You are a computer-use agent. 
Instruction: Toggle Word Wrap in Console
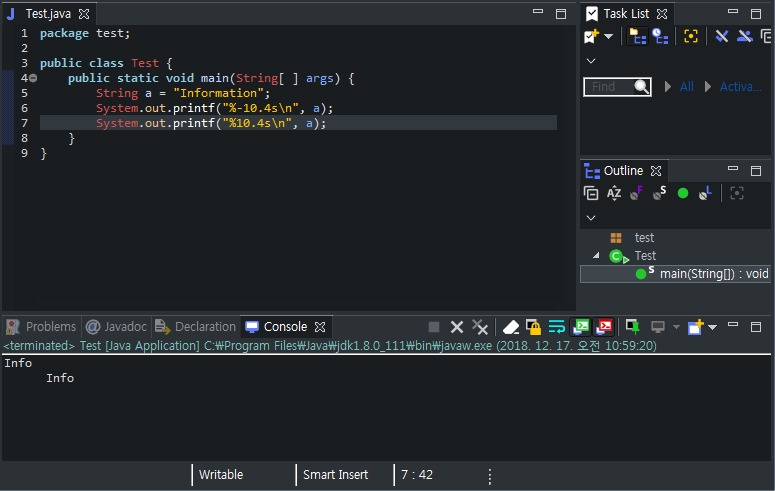pyautogui.click(x=557, y=327)
